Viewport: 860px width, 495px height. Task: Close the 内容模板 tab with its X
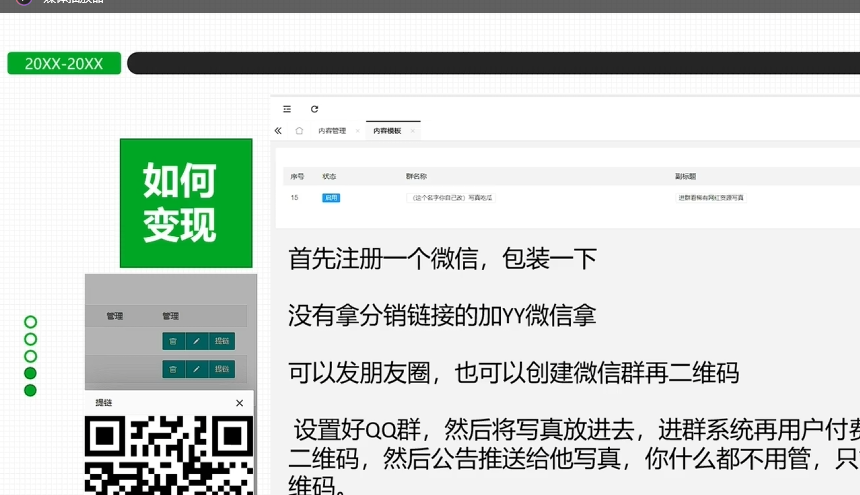pos(412,131)
